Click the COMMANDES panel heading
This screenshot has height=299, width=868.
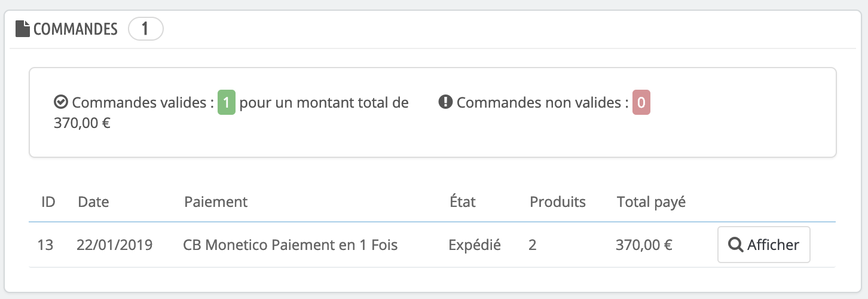[75, 29]
